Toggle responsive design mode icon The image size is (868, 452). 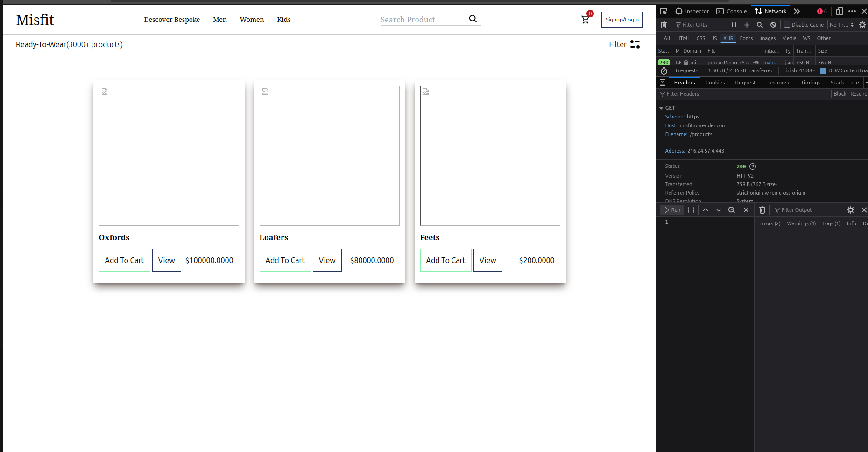pos(839,11)
